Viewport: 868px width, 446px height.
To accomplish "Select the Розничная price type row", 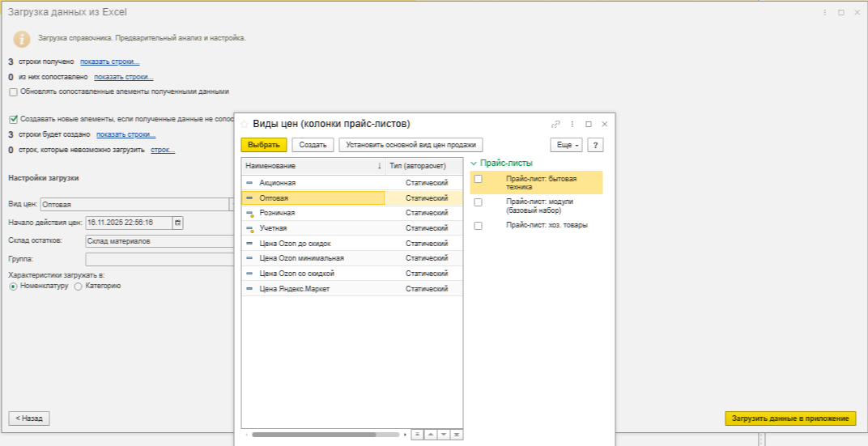I will (x=278, y=213).
